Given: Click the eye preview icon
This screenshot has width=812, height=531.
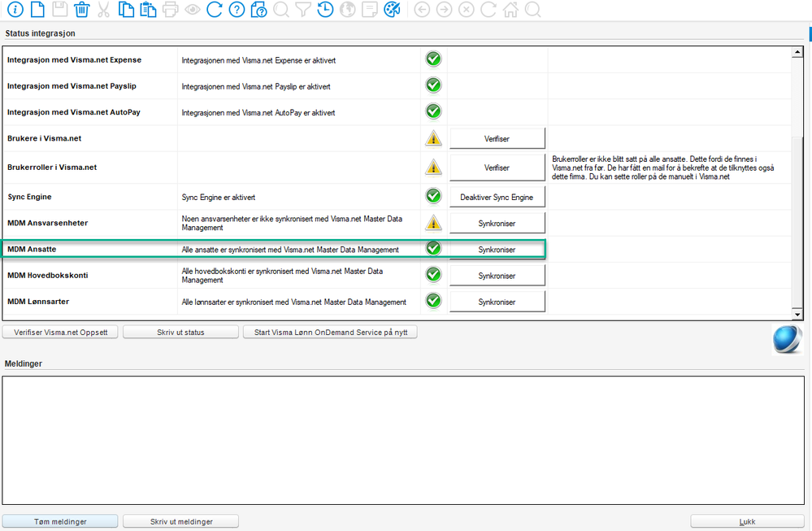Looking at the screenshot, I should 193,9.
